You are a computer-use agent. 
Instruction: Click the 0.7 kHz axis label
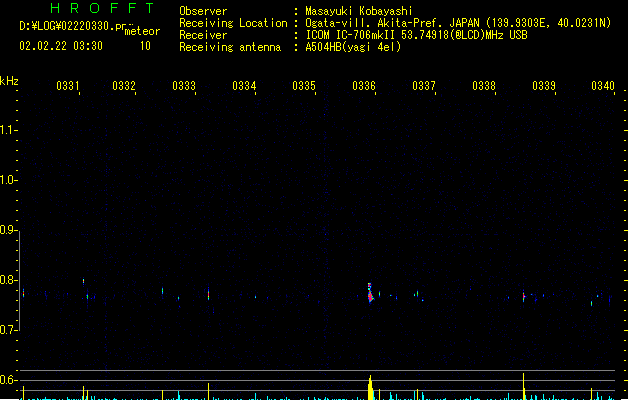click(7, 330)
